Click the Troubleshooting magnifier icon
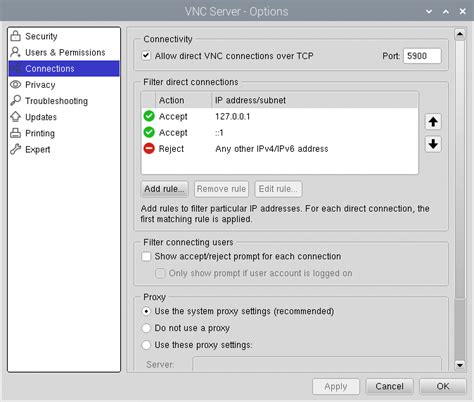Viewport: 474px width, 402px height. [x=15, y=100]
